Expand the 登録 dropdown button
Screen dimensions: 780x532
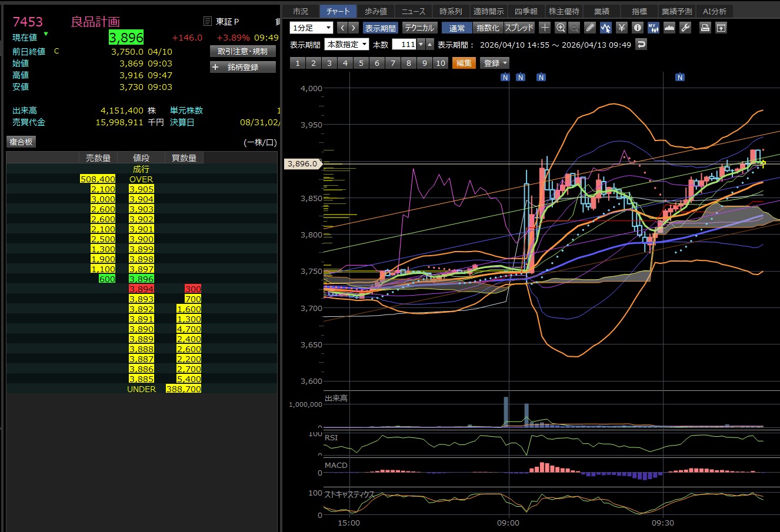pos(495,63)
